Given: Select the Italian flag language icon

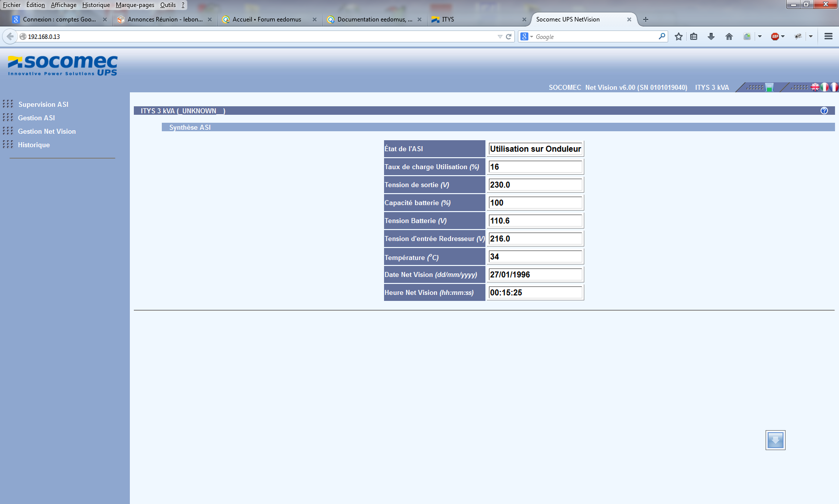Looking at the screenshot, I should [x=825, y=87].
